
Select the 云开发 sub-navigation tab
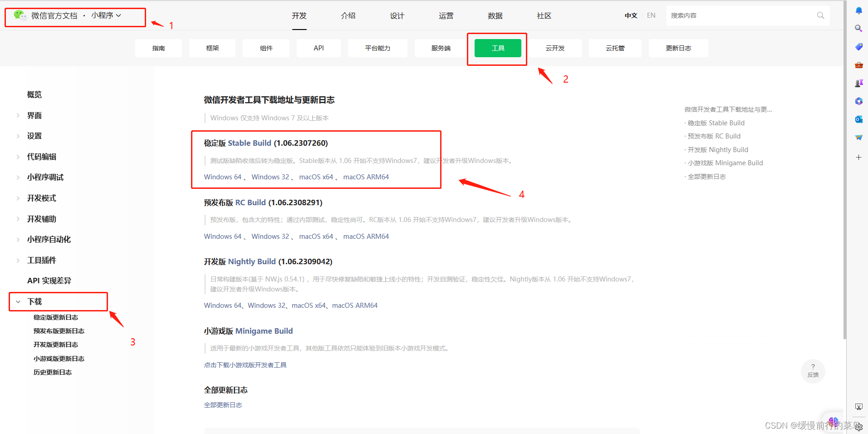tap(555, 48)
